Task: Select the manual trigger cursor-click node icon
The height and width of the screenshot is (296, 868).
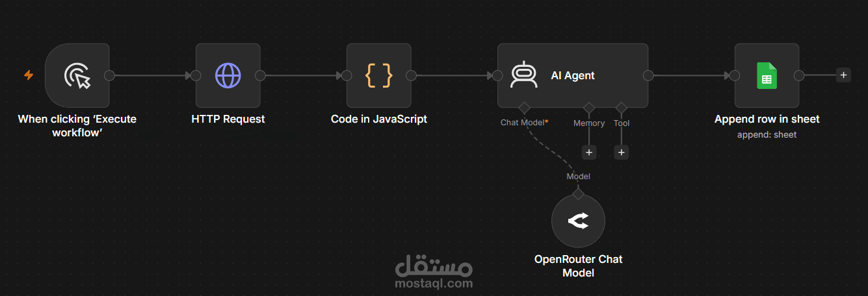Action: (x=77, y=75)
